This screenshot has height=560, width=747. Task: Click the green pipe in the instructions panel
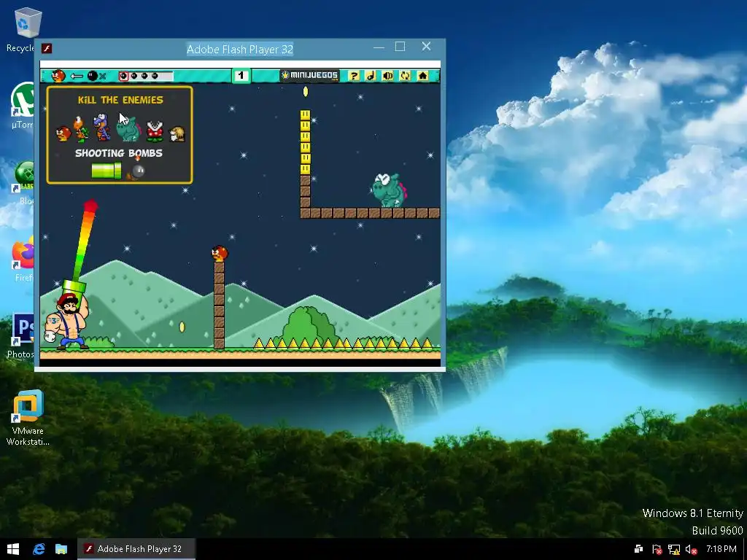click(107, 171)
